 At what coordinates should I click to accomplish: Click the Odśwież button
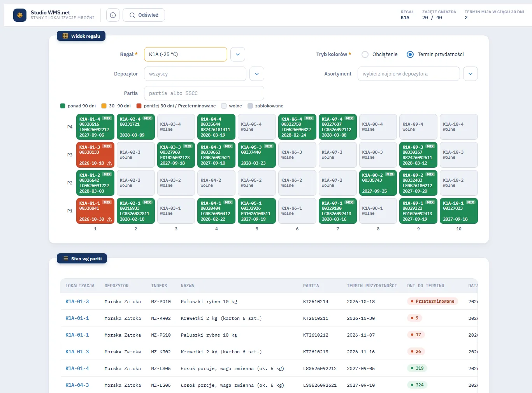[x=144, y=15]
